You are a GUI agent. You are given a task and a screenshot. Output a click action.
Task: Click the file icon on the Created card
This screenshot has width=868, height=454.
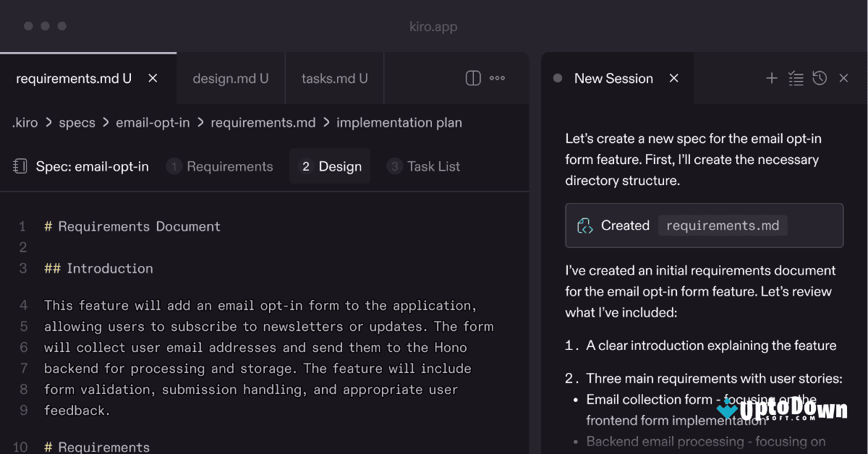click(584, 225)
